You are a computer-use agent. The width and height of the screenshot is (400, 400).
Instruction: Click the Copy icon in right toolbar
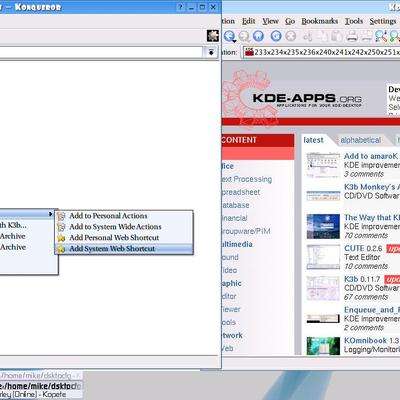pyautogui.click(x=323, y=36)
